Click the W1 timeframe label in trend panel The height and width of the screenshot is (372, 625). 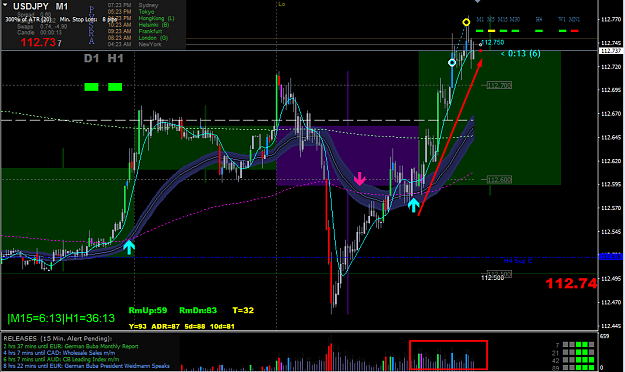tap(562, 20)
